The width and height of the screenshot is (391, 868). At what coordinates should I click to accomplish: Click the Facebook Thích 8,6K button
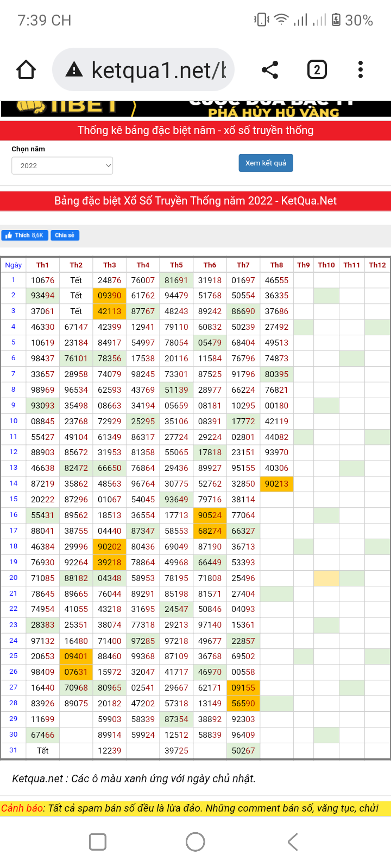pyautogui.click(x=25, y=235)
